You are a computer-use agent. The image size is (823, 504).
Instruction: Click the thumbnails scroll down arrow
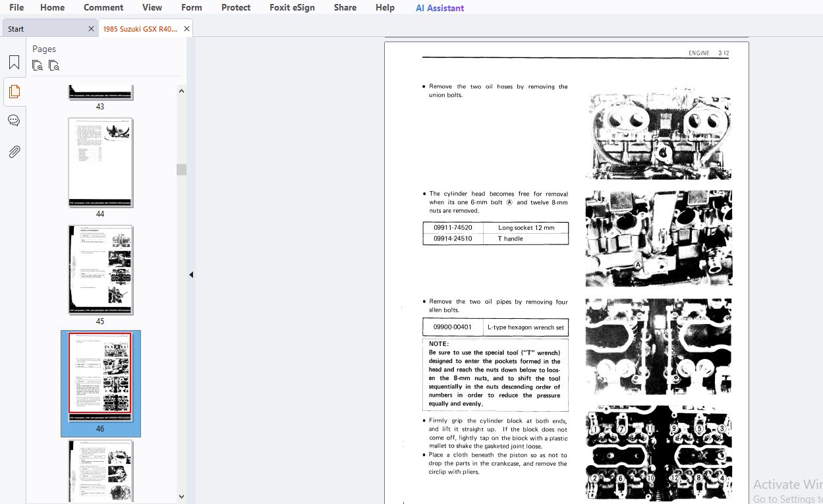point(182,497)
